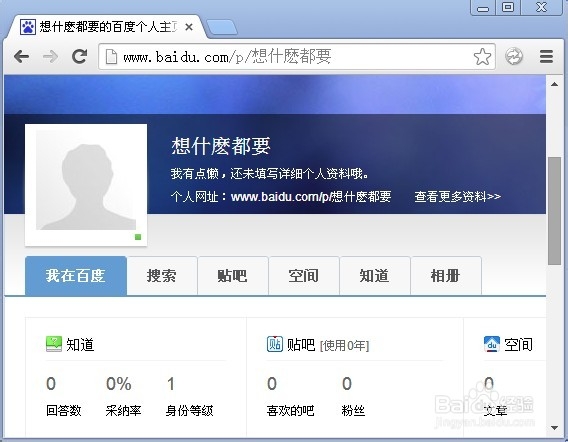Bookmark page with the star icon
Viewport: 568px width, 442px height.
[x=482, y=57]
